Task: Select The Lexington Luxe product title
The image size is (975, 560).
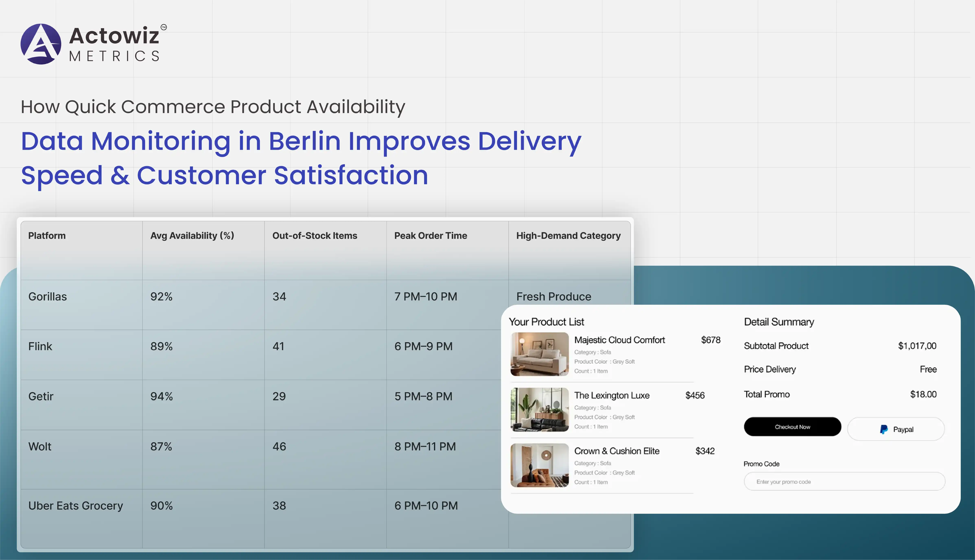Action: click(611, 395)
